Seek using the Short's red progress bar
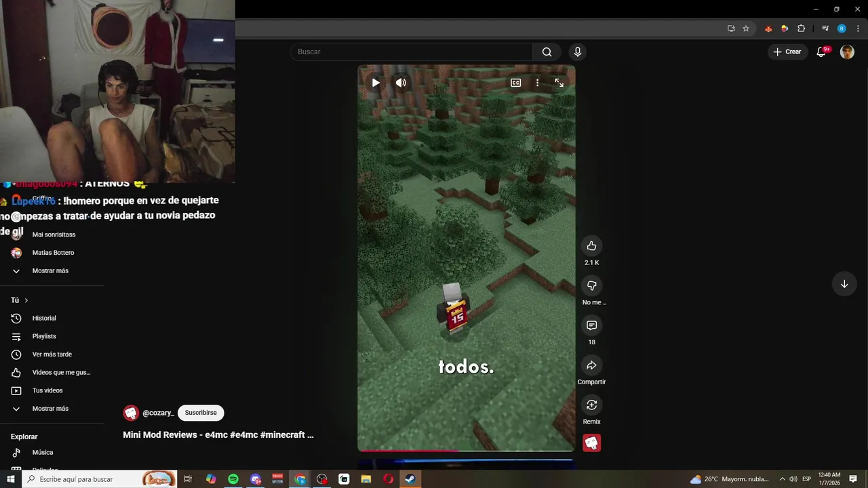The width and height of the screenshot is (868, 488). click(467, 450)
